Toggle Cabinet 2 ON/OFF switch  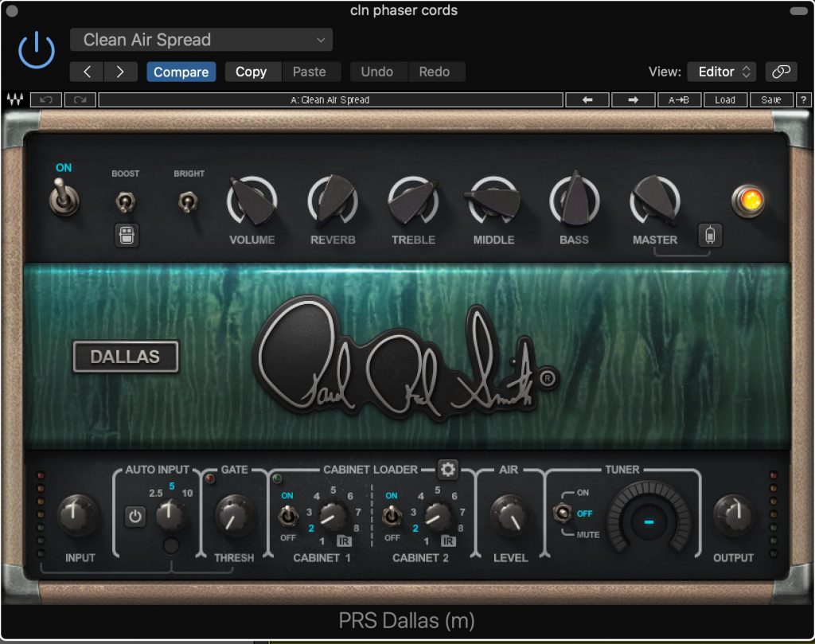coord(392,516)
